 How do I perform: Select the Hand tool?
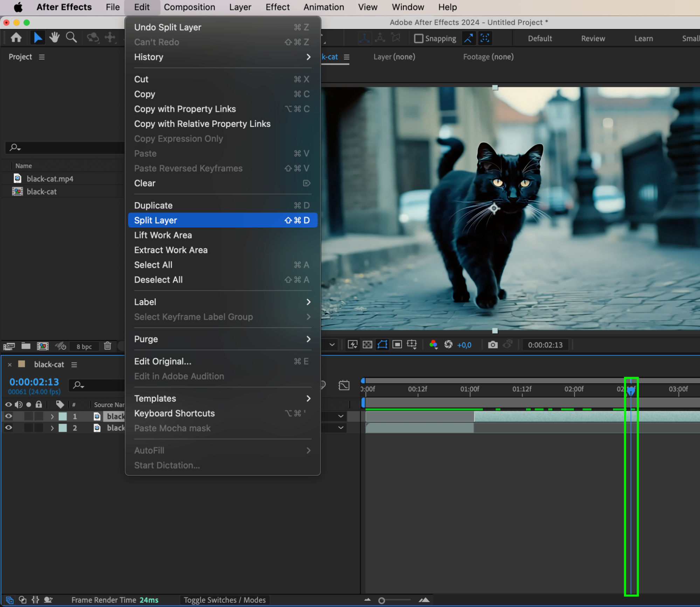coord(54,37)
